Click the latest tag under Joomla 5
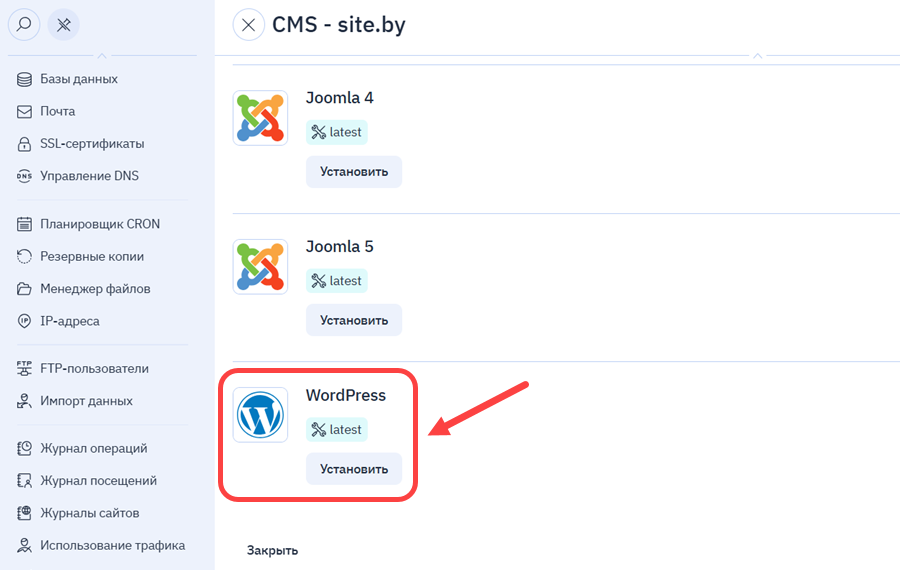This screenshot has height=570, width=900. (336, 281)
